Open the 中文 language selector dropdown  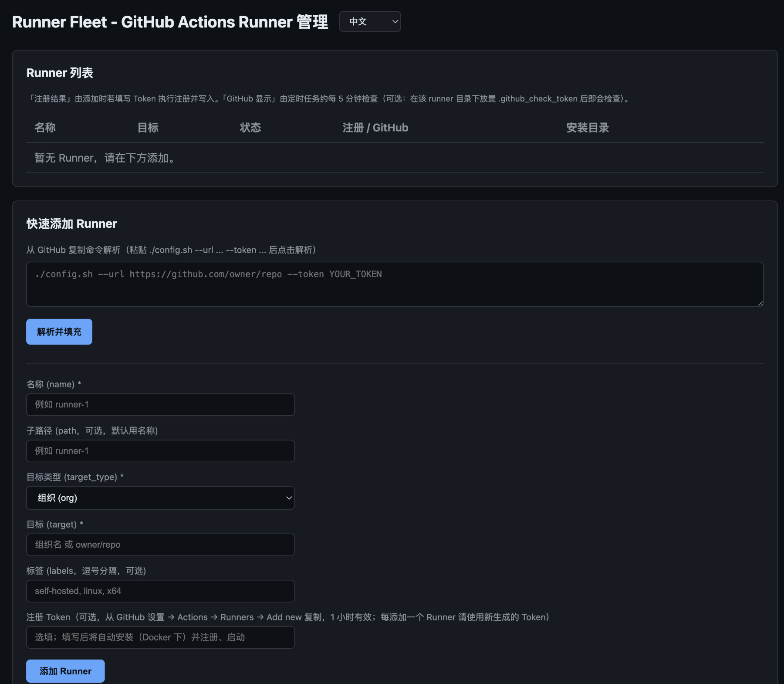[369, 21]
